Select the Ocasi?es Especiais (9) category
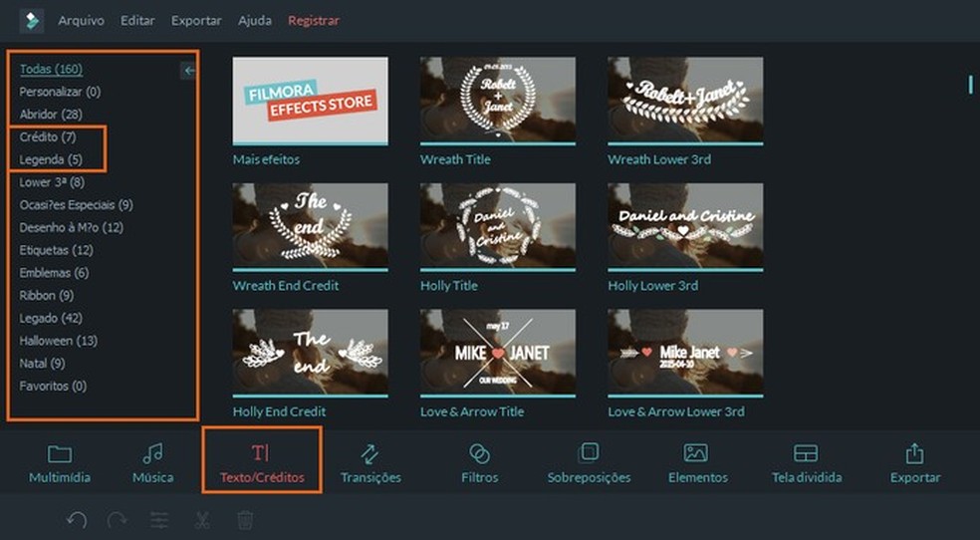 coord(77,205)
